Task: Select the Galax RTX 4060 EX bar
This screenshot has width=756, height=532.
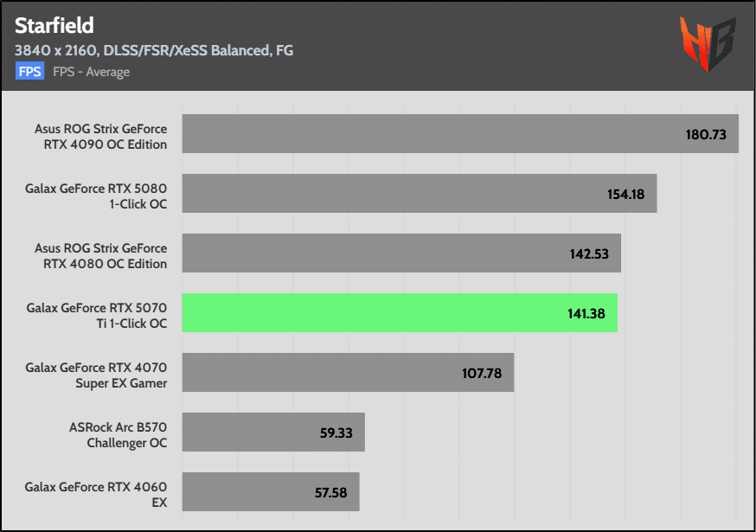Action: [271, 491]
